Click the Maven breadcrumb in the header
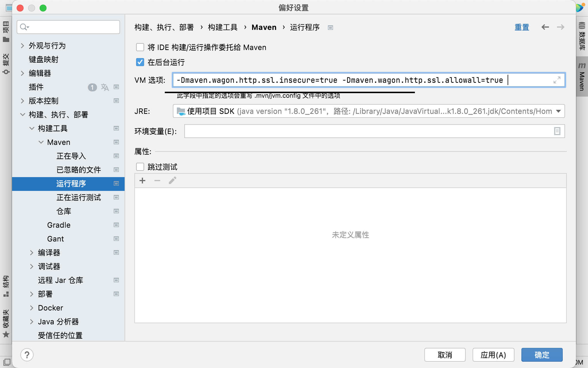This screenshot has width=588, height=368. point(264,27)
